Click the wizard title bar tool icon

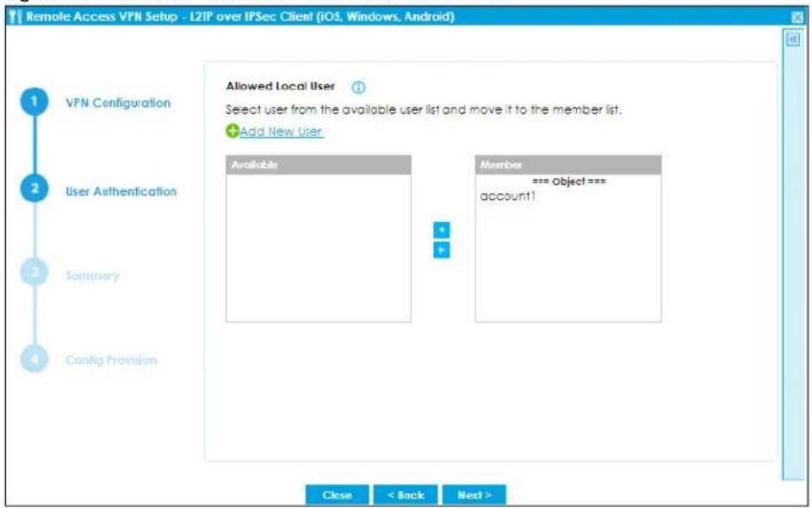coord(15,16)
